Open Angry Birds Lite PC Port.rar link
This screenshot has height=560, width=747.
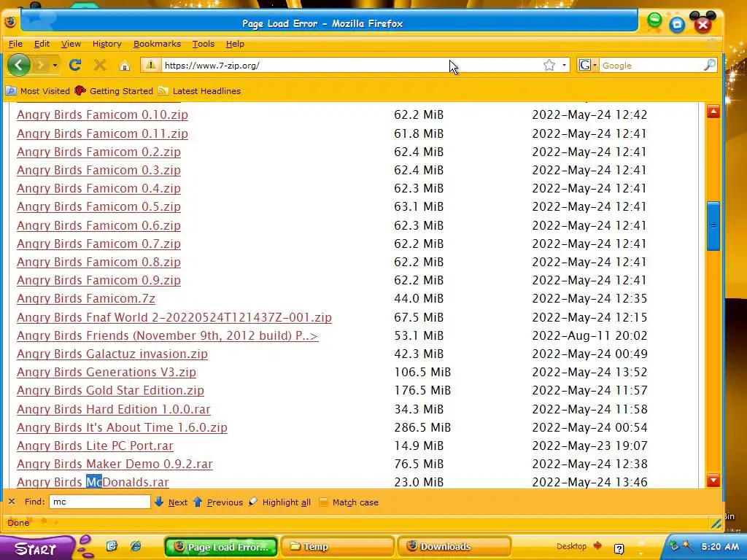coord(96,446)
